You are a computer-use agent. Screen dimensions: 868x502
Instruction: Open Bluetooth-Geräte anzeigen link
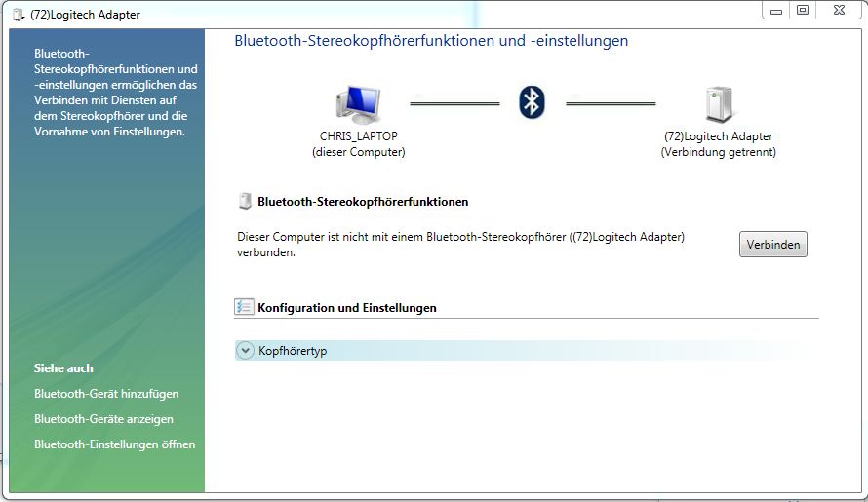pyautogui.click(x=103, y=419)
